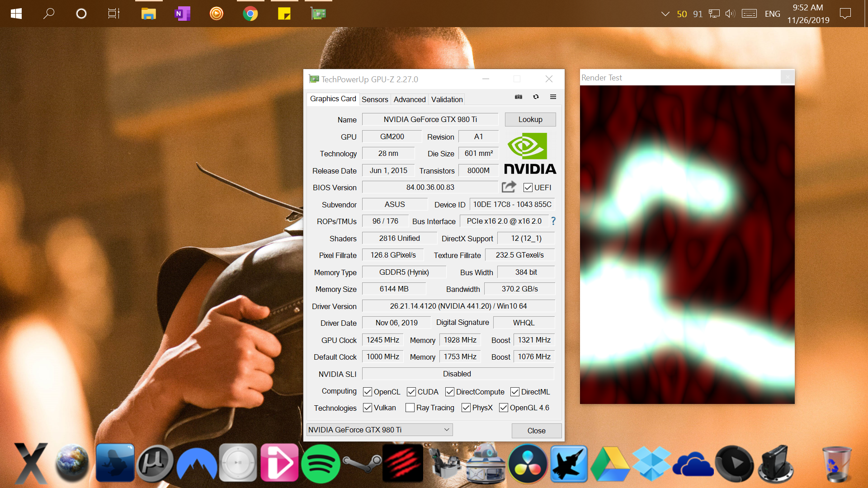Click the BIOS export share icon
The width and height of the screenshot is (868, 488).
pyautogui.click(x=509, y=187)
